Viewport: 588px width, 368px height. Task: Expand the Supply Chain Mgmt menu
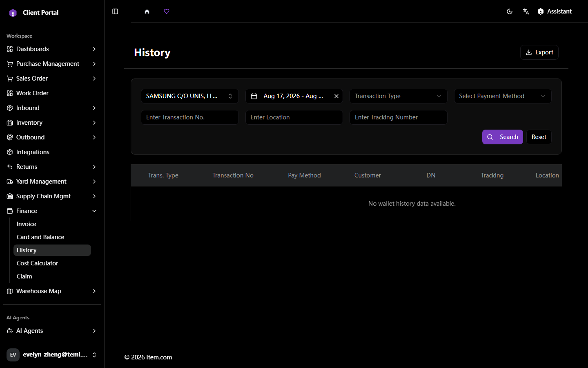coord(52,196)
